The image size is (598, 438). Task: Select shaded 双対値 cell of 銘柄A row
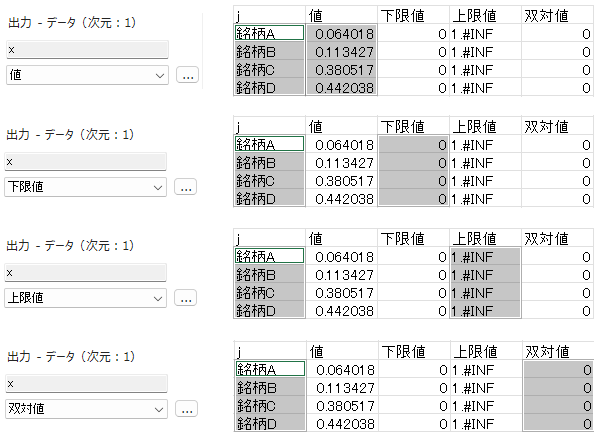(x=558, y=370)
